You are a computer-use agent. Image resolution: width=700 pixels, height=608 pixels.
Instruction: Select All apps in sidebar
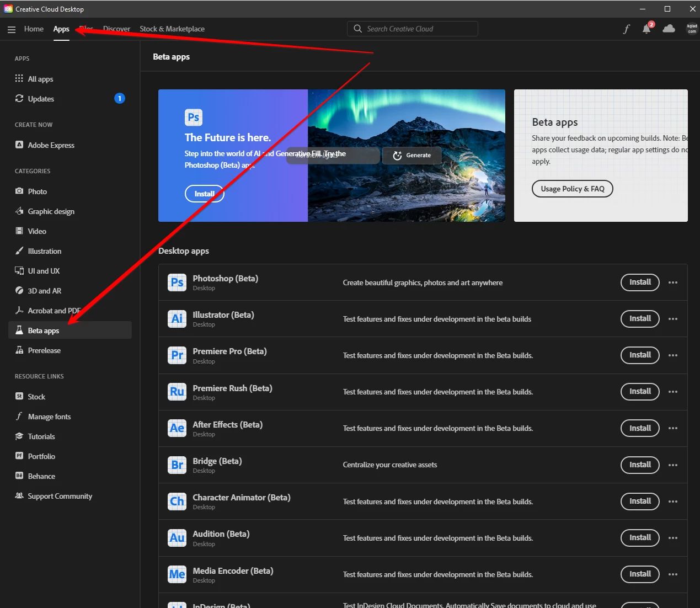pyautogui.click(x=70, y=79)
